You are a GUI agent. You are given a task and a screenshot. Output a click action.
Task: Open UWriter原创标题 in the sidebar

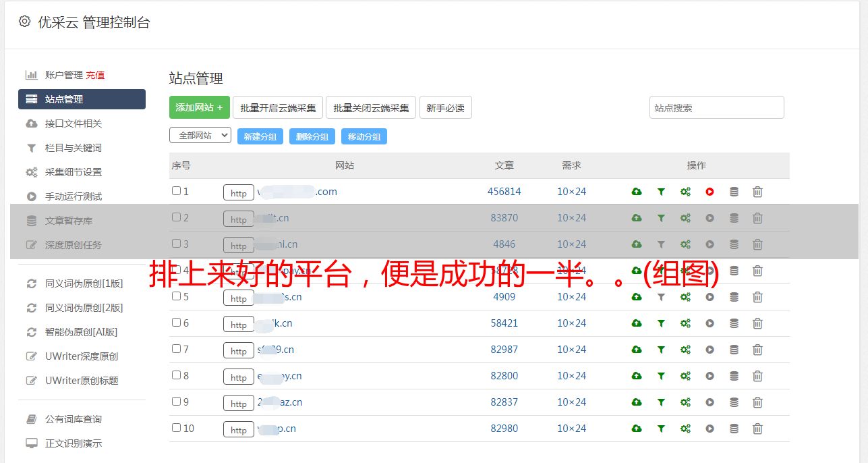[82, 381]
